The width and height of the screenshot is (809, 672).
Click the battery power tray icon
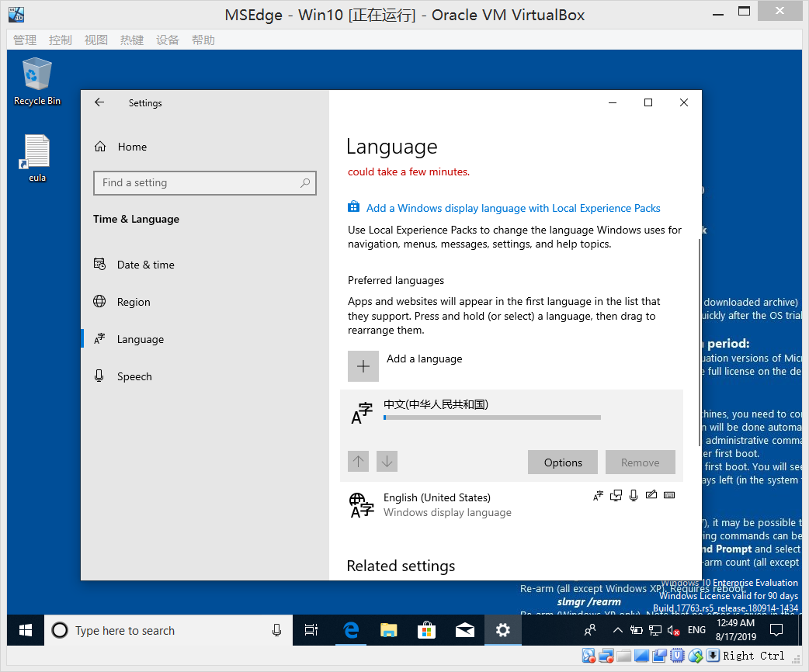point(637,630)
